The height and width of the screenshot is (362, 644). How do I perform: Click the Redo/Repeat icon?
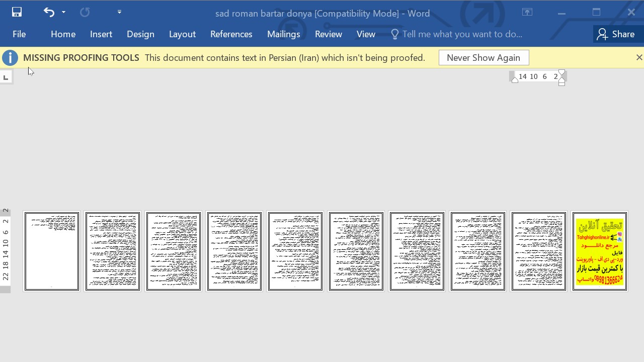pyautogui.click(x=85, y=12)
